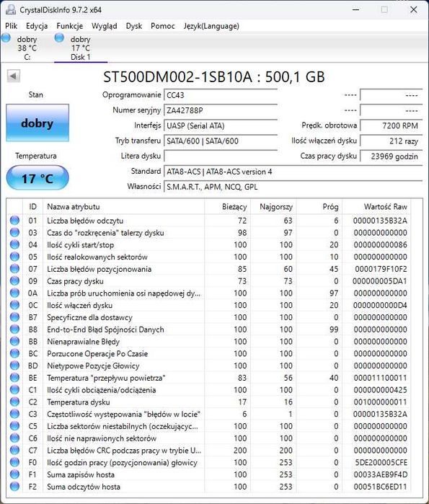Select raw value 5DE200005CFE
The height and width of the screenshot is (504, 429).
(x=381, y=462)
